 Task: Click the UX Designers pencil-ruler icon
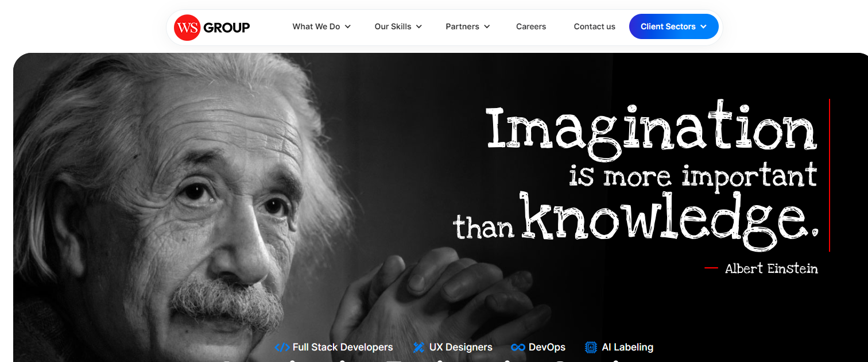[418, 347]
